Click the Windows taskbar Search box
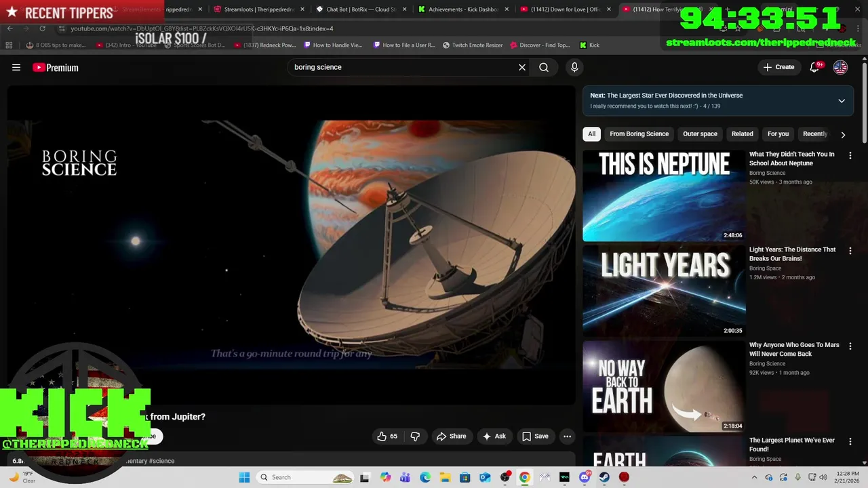 point(305,477)
